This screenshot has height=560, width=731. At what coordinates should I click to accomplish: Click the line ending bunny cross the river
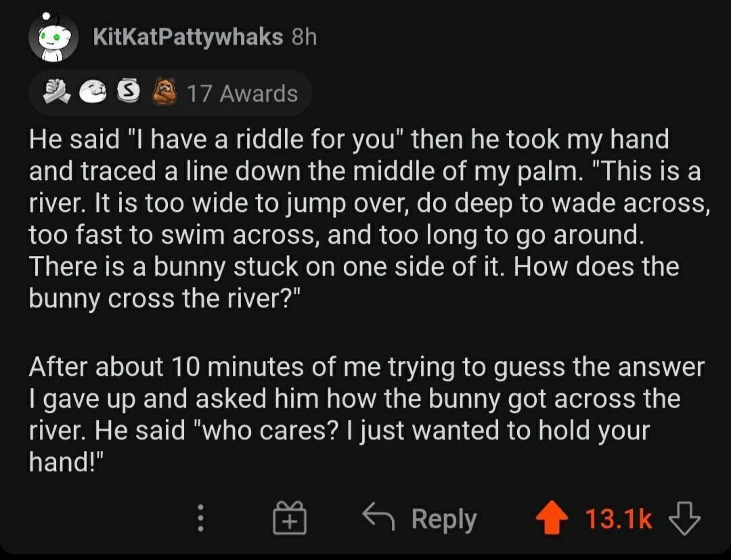(166, 299)
